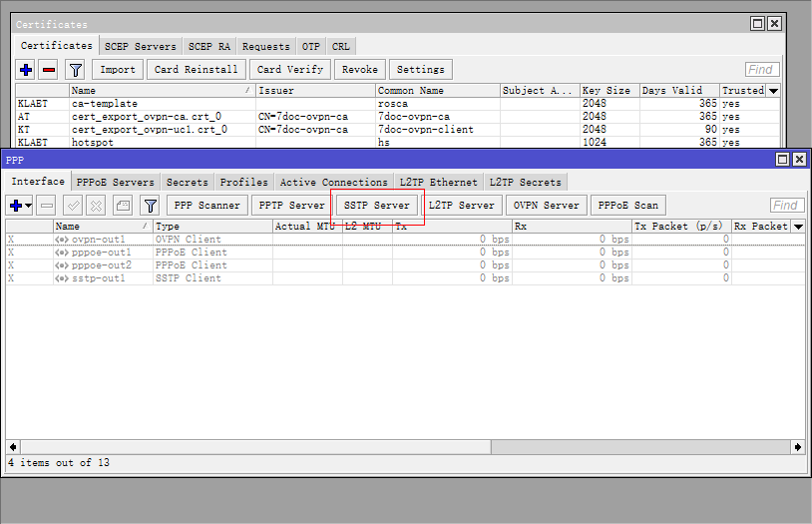This screenshot has width=812, height=524.
Task: Click the minus remove icon in PPP toolbar
Action: tap(47, 206)
